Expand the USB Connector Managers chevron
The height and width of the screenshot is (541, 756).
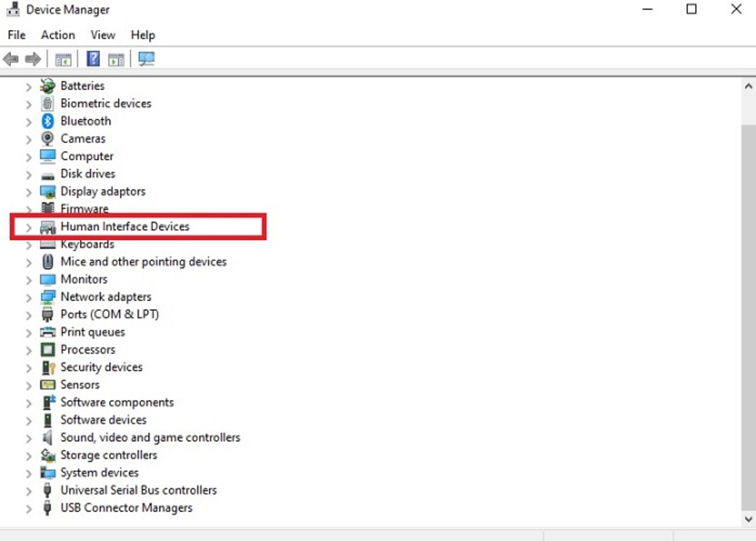(28, 509)
